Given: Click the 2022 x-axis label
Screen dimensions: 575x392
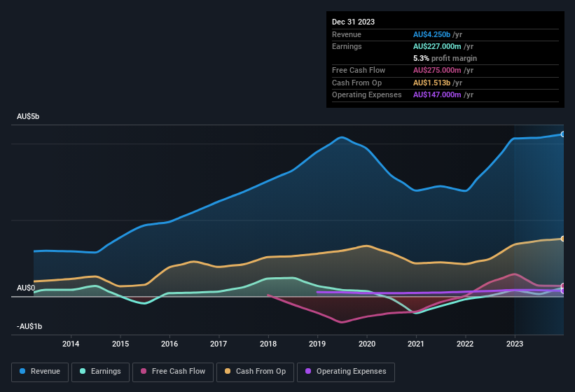Looking at the screenshot, I should click(465, 344).
